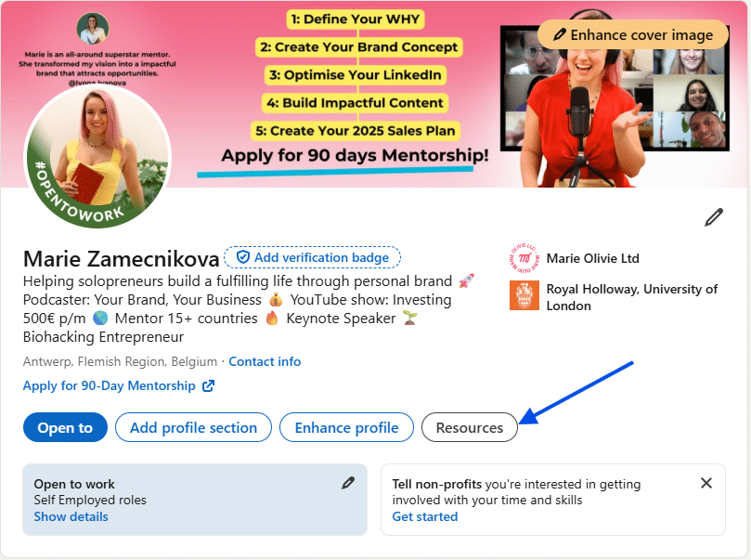Image resolution: width=751 pixels, height=560 pixels.
Task: Click the external link icon beside Mentorship
Action: click(x=208, y=385)
